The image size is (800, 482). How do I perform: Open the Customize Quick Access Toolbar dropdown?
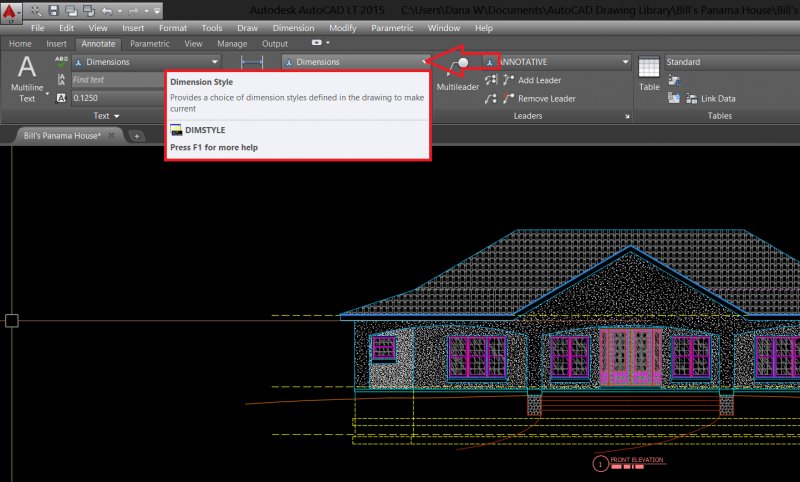coord(157,11)
